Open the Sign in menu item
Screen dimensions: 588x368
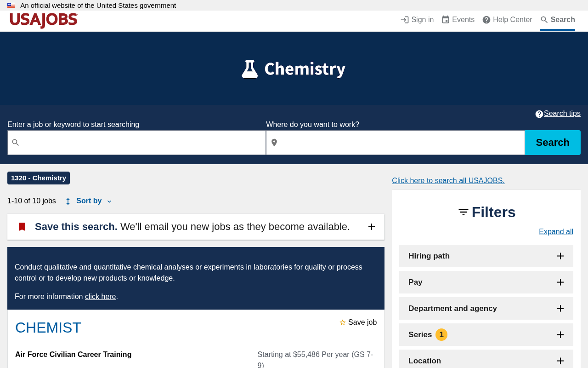(x=417, y=20)
